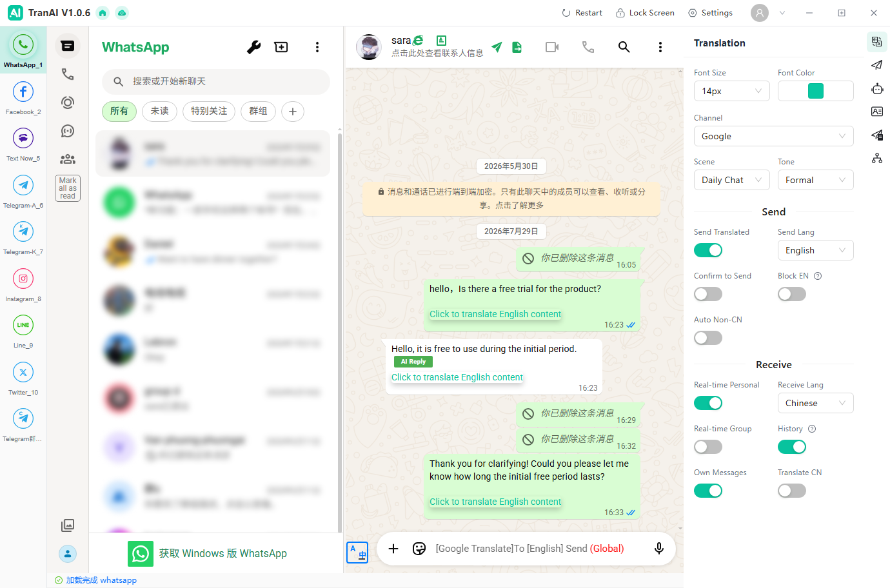Click Mark all as read

point(68,188)
